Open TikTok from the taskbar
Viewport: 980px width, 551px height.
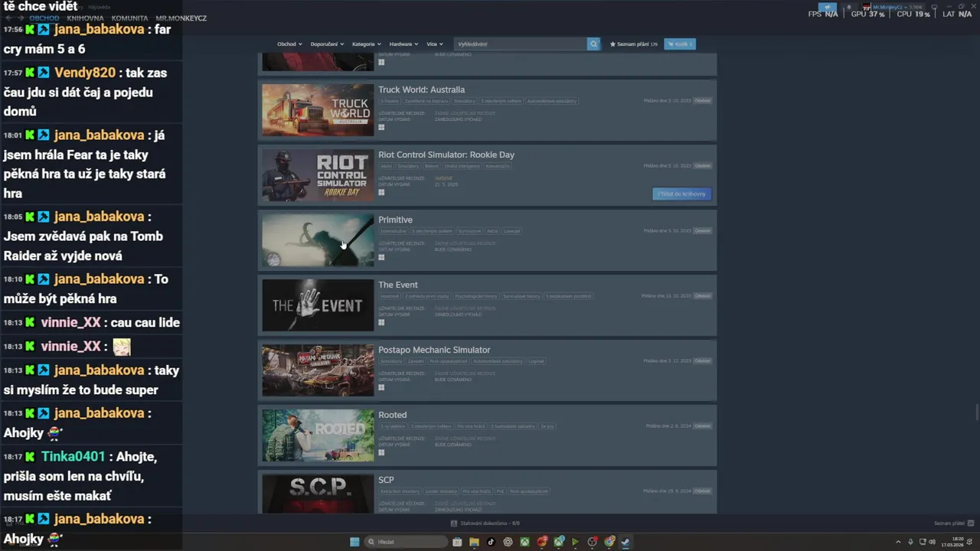pos(491,542)
